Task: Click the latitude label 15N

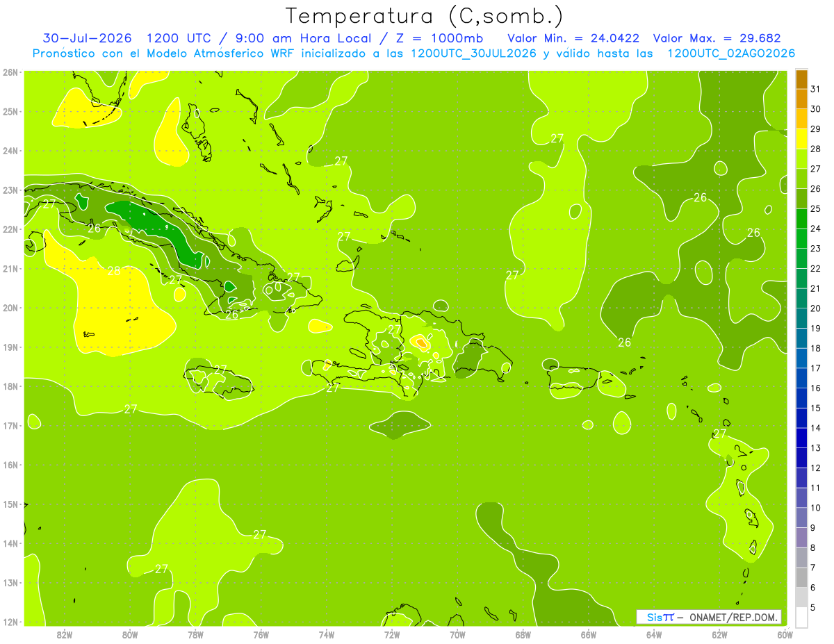Action: 10,504
